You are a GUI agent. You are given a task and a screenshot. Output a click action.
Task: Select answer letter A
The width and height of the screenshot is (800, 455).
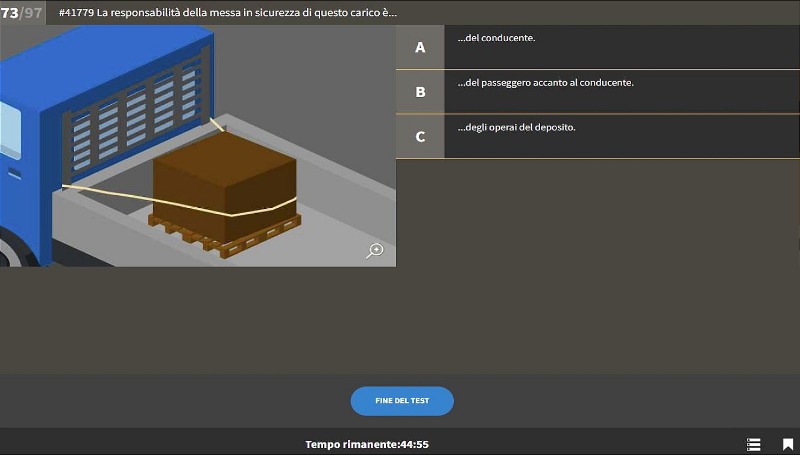click(x=420, y=47)
